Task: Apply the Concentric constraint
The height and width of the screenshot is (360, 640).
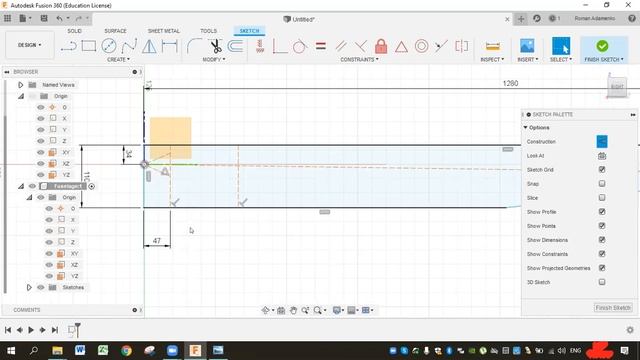Action: pos(422,46)
